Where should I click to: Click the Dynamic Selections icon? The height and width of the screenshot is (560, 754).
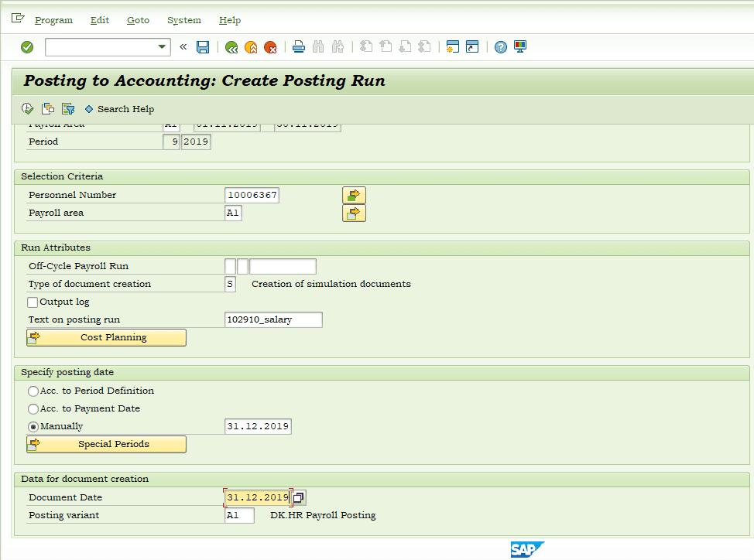coord(68,108)
